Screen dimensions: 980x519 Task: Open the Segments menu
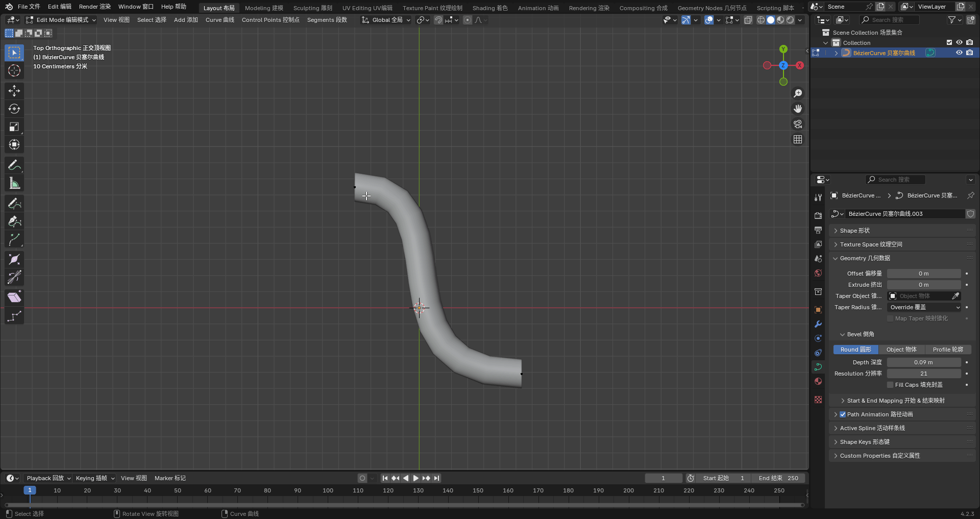coord(327,20)
